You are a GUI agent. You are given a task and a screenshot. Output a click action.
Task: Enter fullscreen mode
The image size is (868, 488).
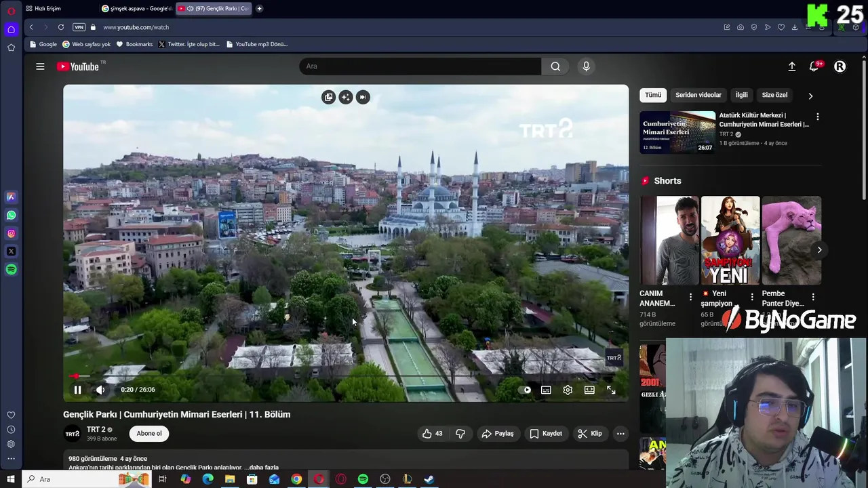[611, 390]
